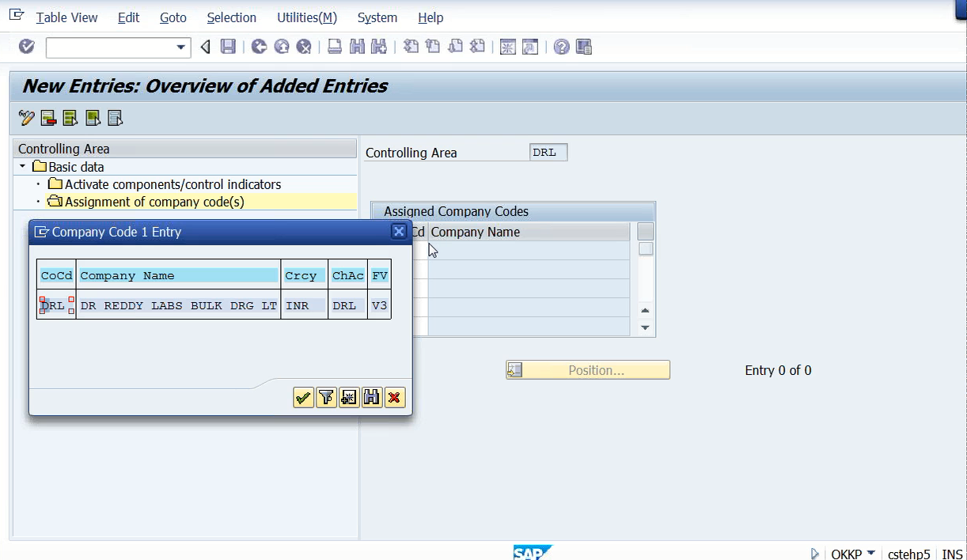Click the Last Page icon

477,47
